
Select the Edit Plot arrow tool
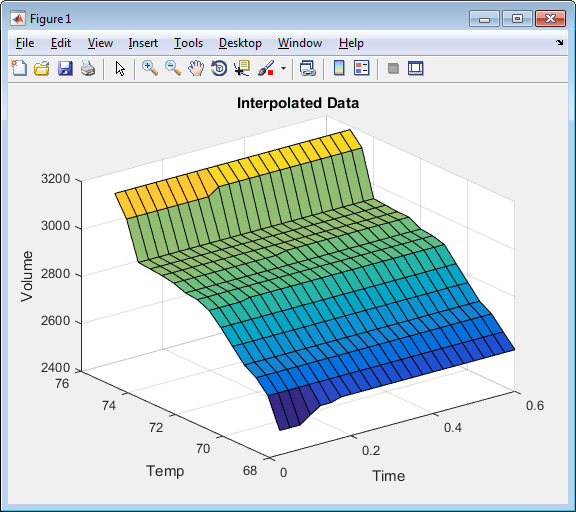pos(120,69)
